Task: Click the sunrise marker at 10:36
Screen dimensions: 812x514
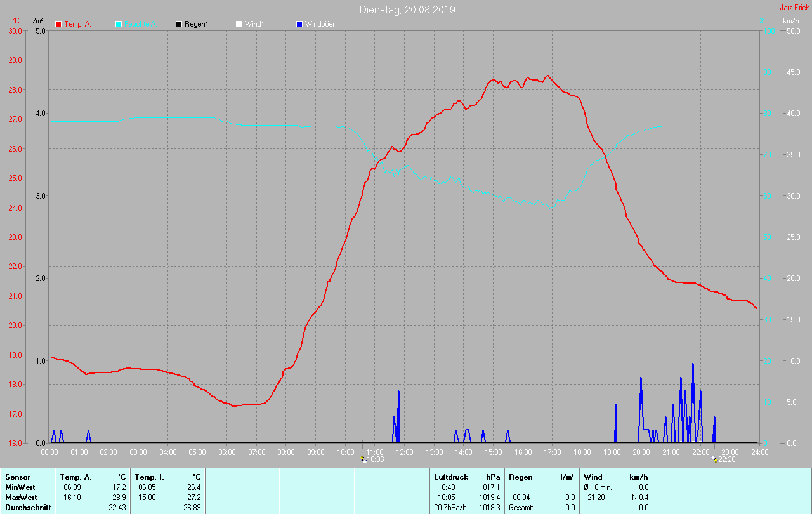Action: (x=363, y=458)
